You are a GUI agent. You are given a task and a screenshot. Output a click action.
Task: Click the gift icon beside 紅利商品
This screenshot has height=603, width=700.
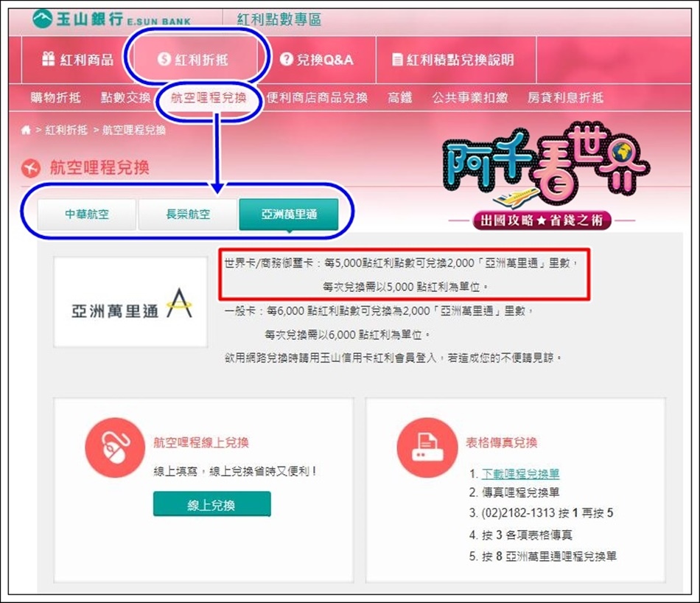[x=48, y=59]
